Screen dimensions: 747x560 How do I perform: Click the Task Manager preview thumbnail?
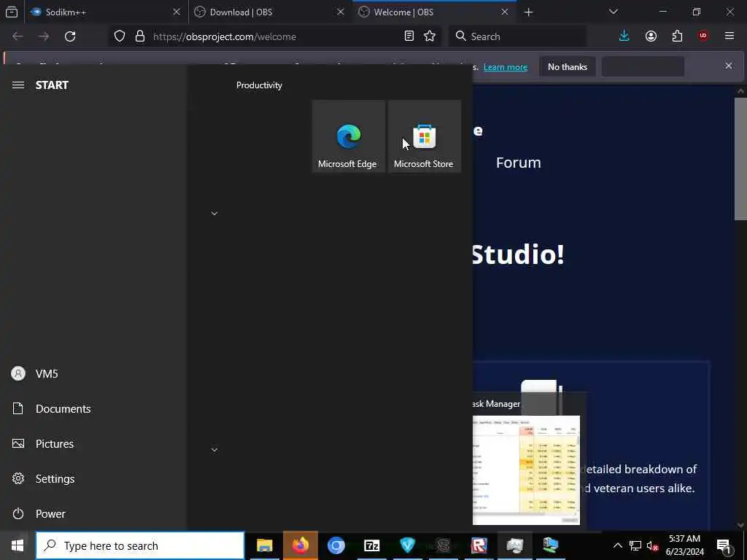click(527, 470)
